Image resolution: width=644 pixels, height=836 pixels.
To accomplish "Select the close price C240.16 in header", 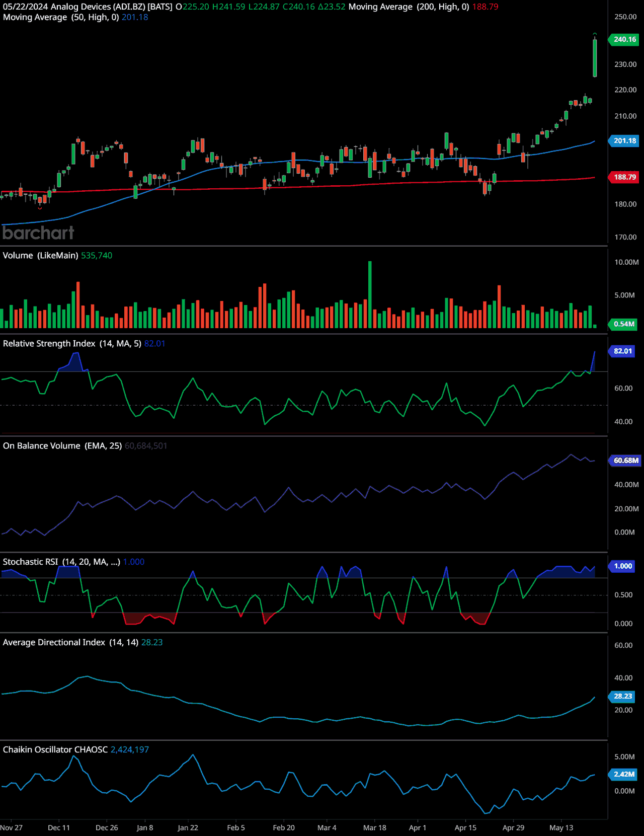I will 299,7.
